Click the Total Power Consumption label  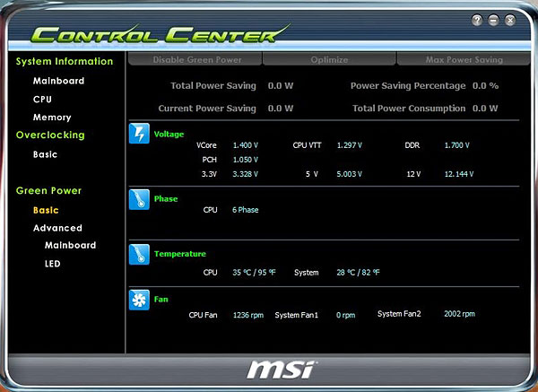pos(409,109)
